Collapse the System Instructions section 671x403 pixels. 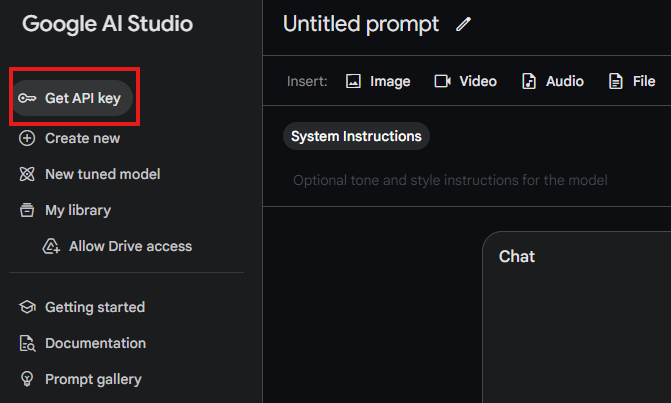pyautogui.click(x=356, y=136)
